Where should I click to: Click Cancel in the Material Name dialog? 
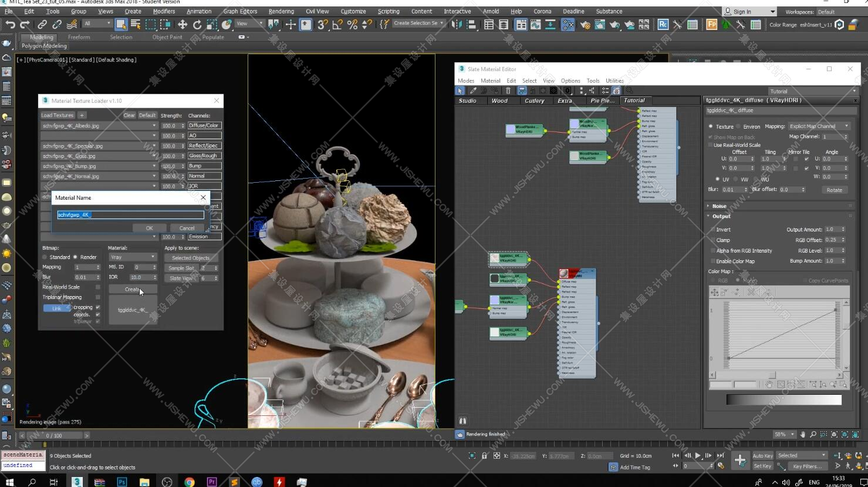click(x=187, y=228)
